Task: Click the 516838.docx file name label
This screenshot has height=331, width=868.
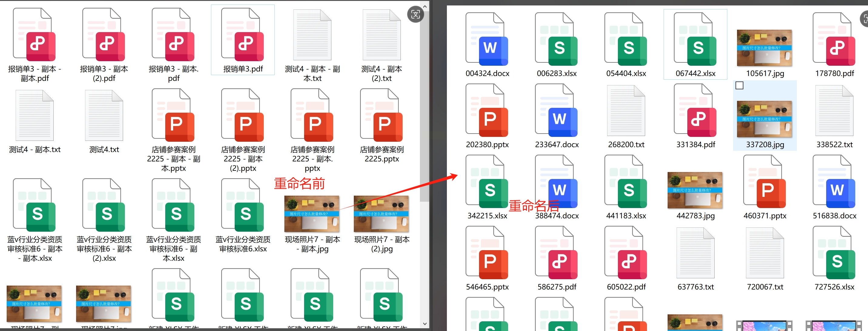Action: click(834, 216)
